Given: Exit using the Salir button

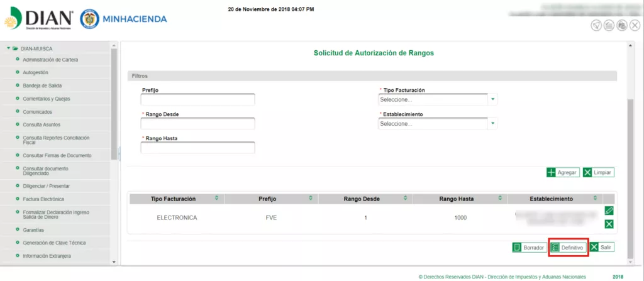Looking at the screenshot, I should coord(602,248).
